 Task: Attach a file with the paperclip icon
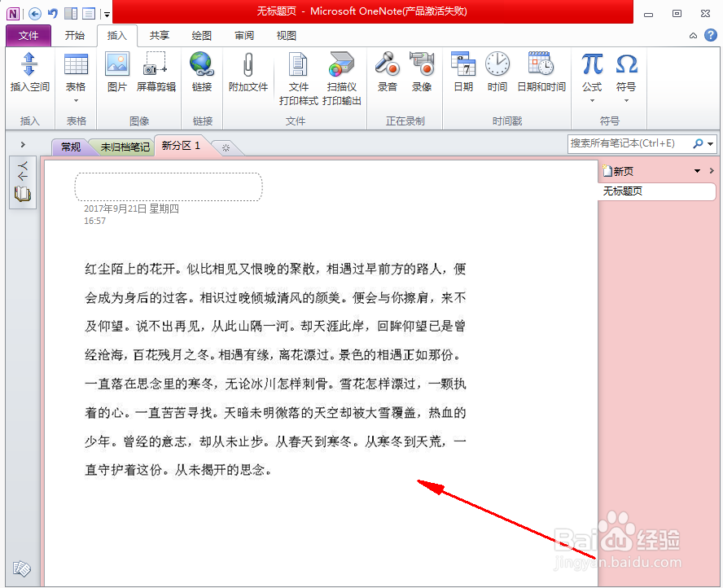coord(248,64)
